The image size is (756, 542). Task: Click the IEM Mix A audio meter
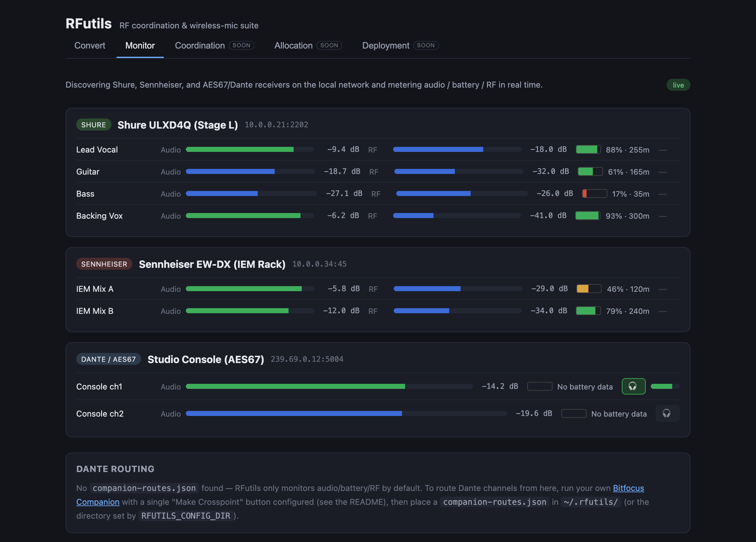coord(250,289)
